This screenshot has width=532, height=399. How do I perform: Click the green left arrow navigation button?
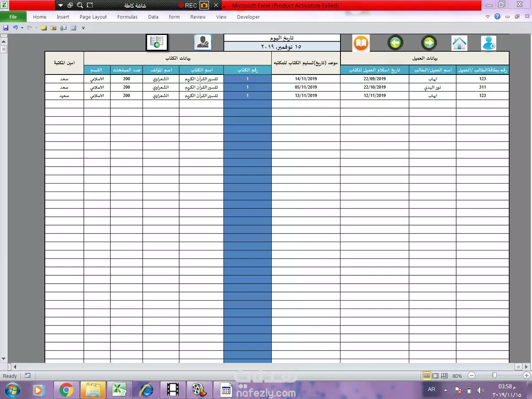click(x=395, y=43)
